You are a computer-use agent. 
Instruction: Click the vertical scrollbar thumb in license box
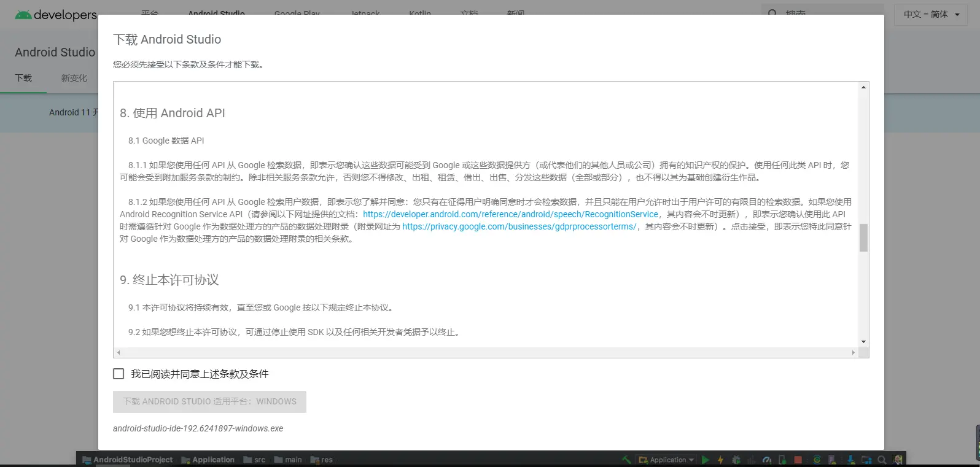click(863, 237)
